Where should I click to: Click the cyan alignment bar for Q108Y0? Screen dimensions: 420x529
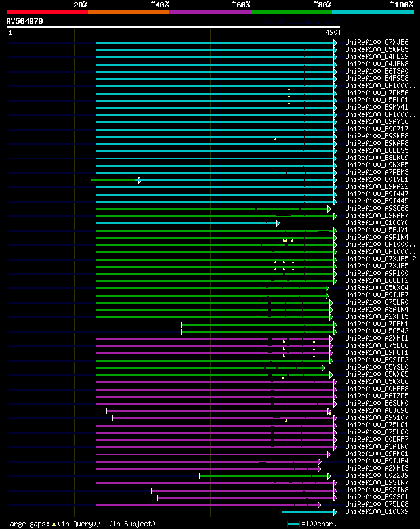(x=186, y=223)
